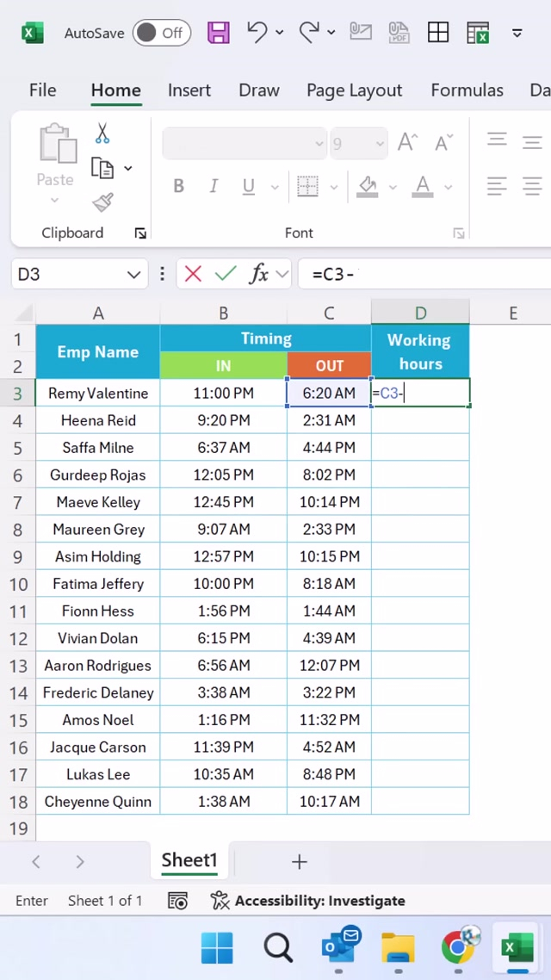Click Accessibility: Investigate in status bar
This screenshot has width=551, height=980.
[x=308, y=901]
